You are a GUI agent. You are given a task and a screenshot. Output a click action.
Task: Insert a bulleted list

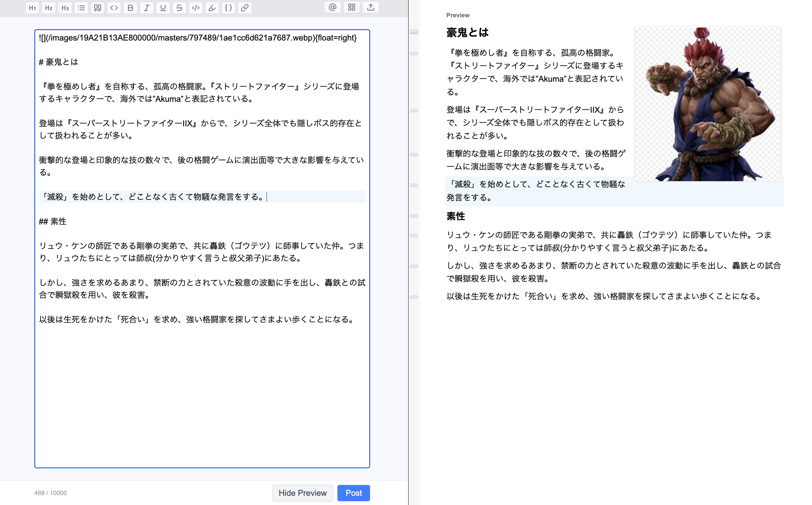tap(81, 7)
